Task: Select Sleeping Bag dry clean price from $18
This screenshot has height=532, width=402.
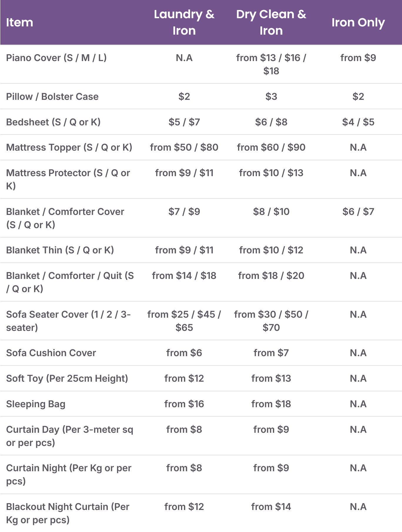Action: coord(271,404)
